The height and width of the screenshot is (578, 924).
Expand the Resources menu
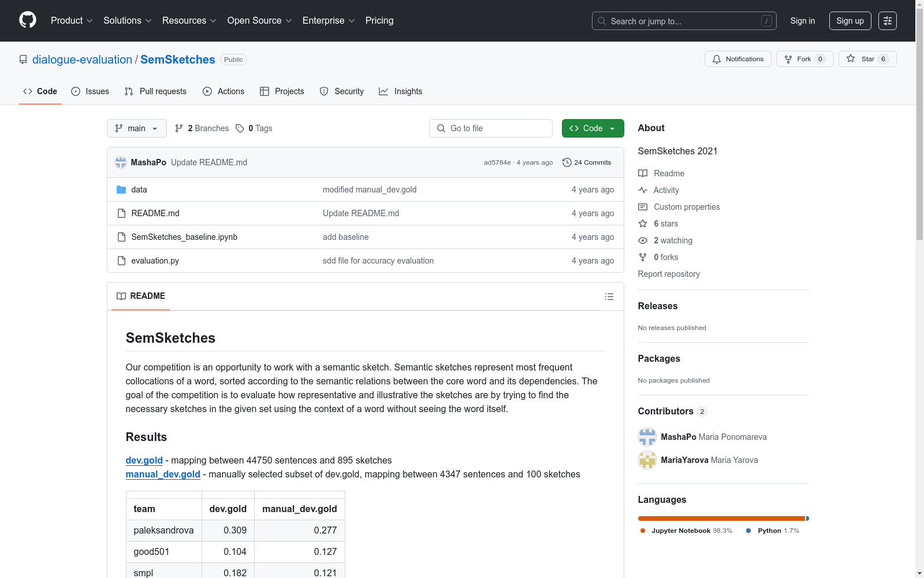[x=189, y=20]
